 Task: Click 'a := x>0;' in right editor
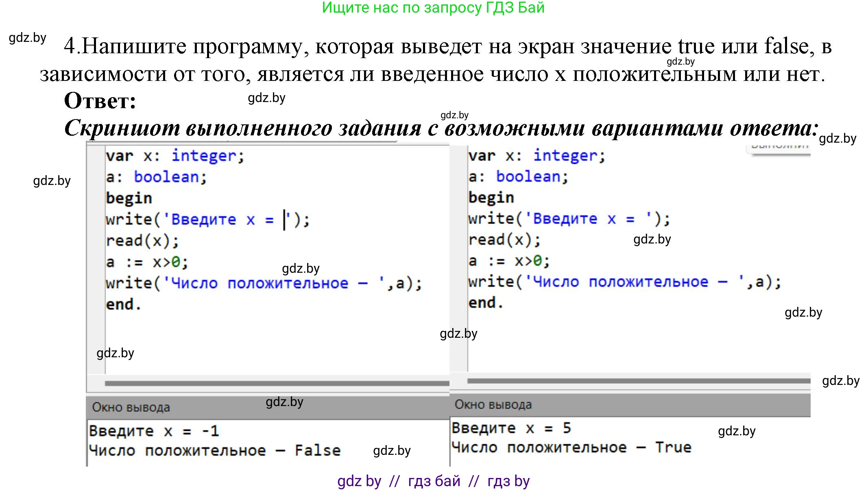coord(508,261)
